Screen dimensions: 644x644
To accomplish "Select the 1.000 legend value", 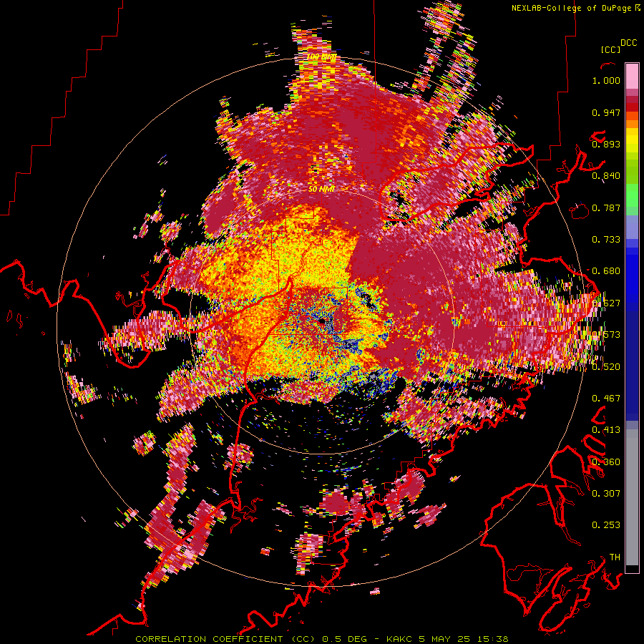I will (x=606, y=80).
